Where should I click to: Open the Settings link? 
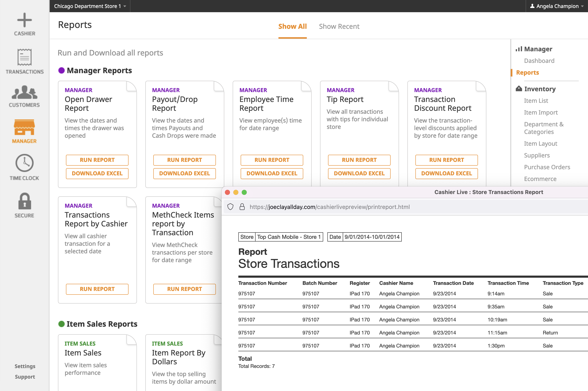click(25, 366)
